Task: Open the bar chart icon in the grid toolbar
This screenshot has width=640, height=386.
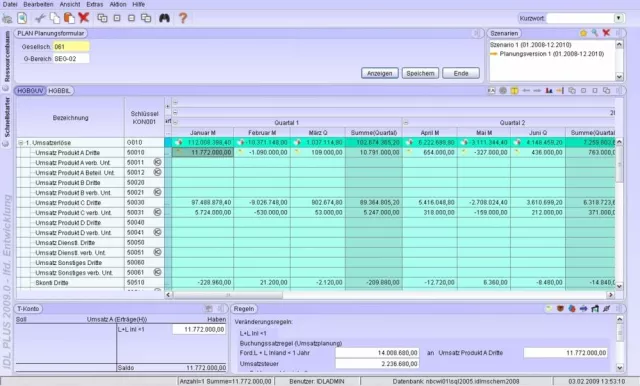Action: (x=549, y=91)
